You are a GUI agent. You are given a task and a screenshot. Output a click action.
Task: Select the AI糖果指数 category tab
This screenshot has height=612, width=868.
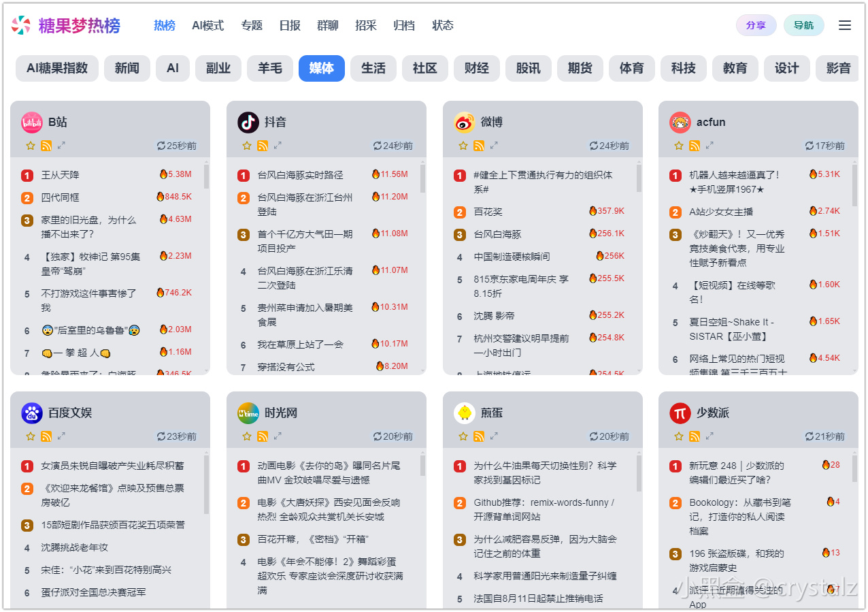57,68
